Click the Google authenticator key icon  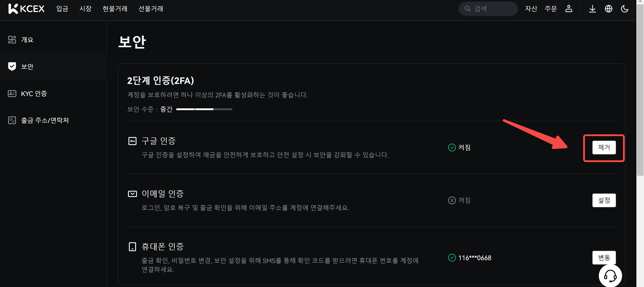tap(132, 141)
